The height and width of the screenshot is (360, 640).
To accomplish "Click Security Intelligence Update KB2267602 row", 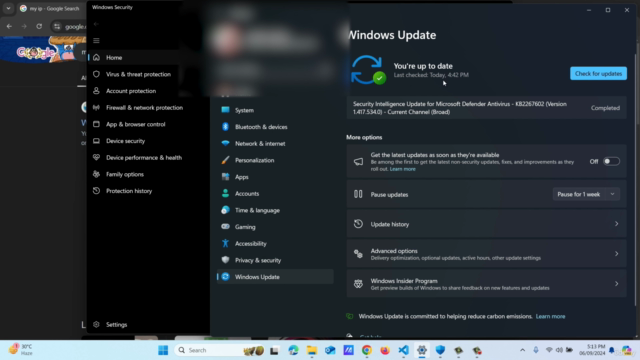I will pos(487,108).
